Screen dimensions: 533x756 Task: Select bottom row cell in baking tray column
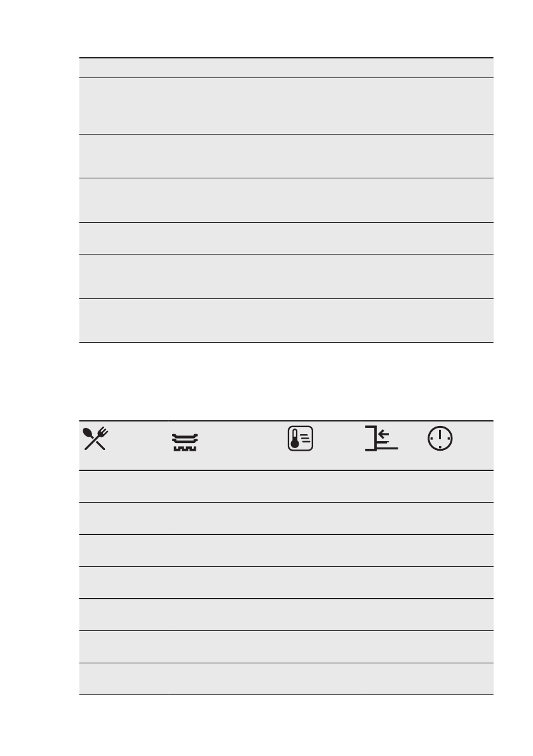coord(226,679)
